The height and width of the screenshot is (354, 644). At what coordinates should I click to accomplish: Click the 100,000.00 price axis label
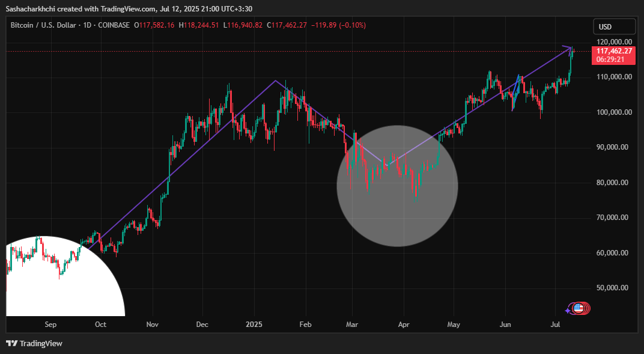tap(614, 112)
